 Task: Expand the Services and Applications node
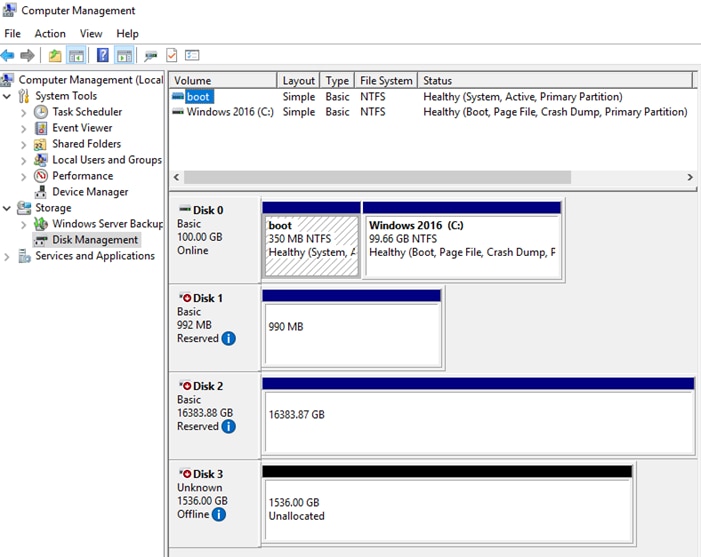tap(7, 257)
